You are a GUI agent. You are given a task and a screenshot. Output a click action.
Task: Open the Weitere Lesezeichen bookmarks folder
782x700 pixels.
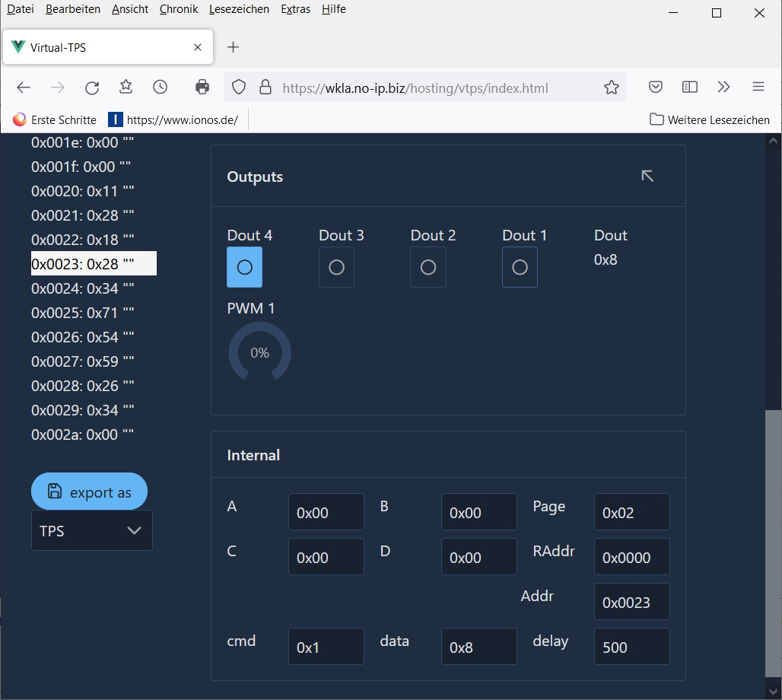point(710,119)
